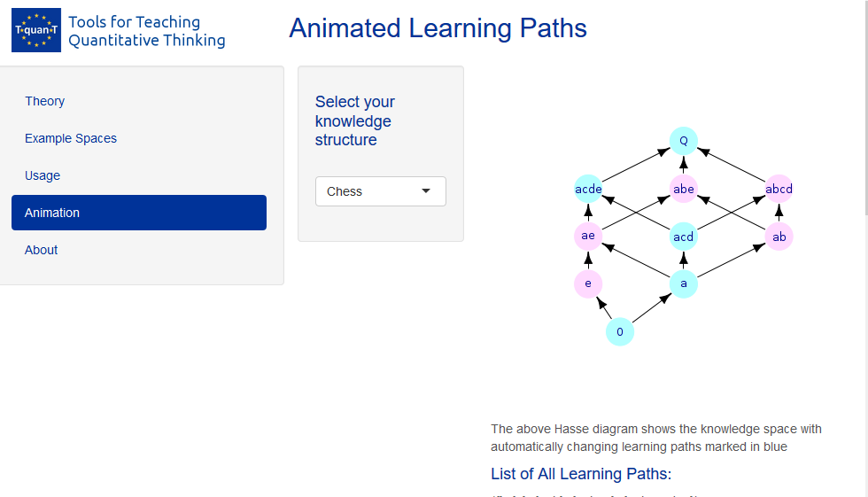Click the cyan a node
Screen dimensions: 868x497
click(x=683, y=283)
